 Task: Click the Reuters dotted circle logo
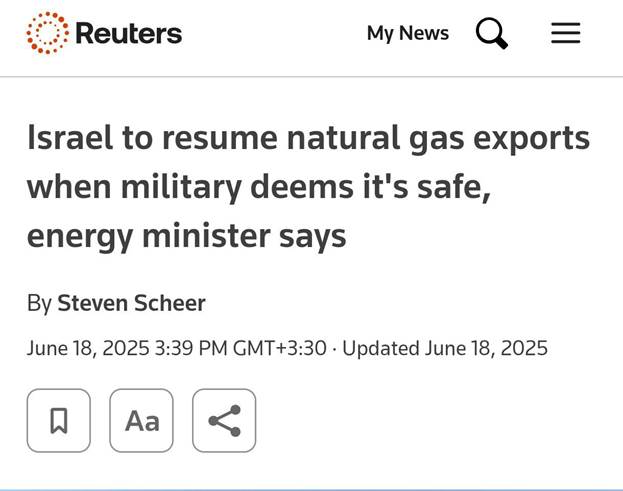pos(46,34)
